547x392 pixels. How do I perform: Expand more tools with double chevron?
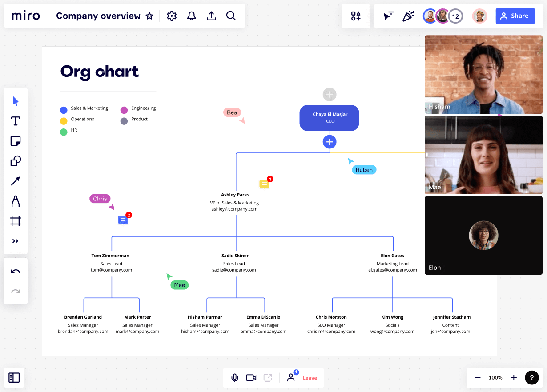[16, 241]
